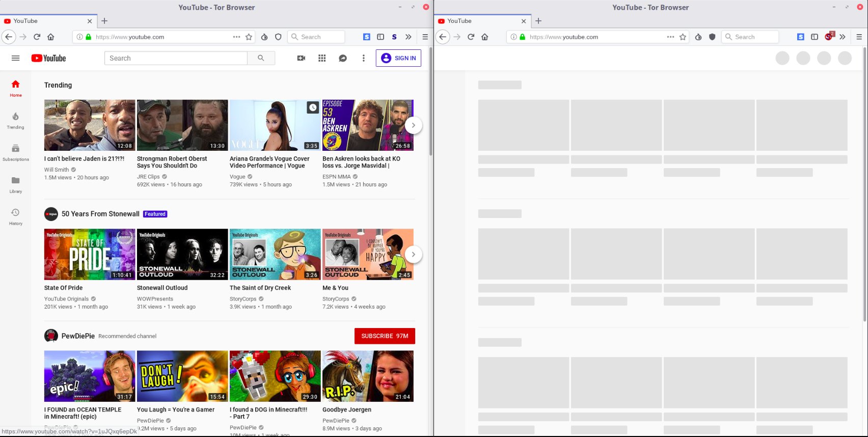The image size is (868, 437).
Task: Show next Trending videos arrow
Action: coord(414,125)
